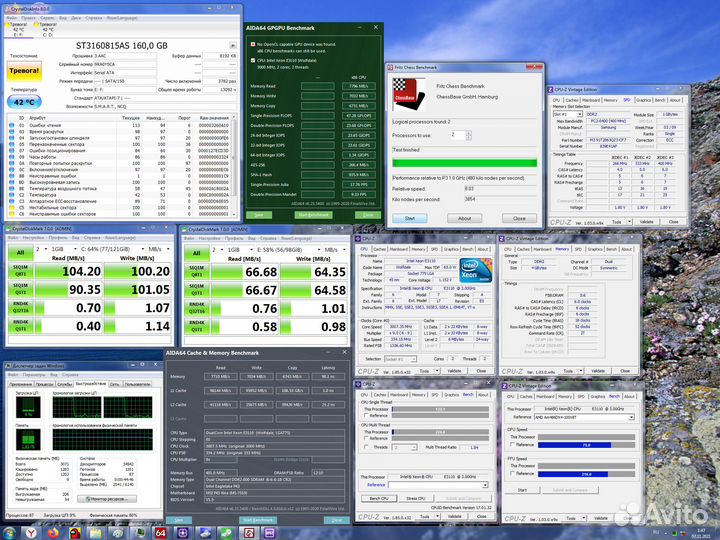This screenshot has width=720, height=540.
Task: Toggle the GPU device checkbox in AIDA64 GPGPU
Action: coord(253,45)
